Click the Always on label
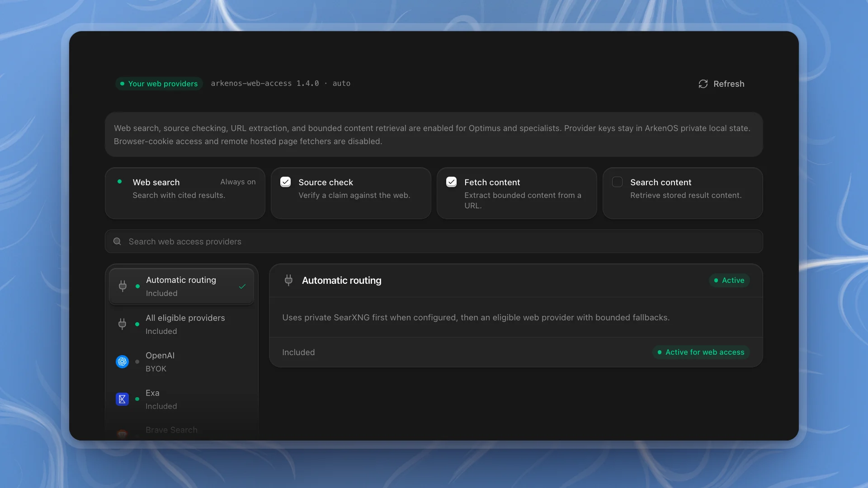The image size is (868, 488). click(238, 182)
